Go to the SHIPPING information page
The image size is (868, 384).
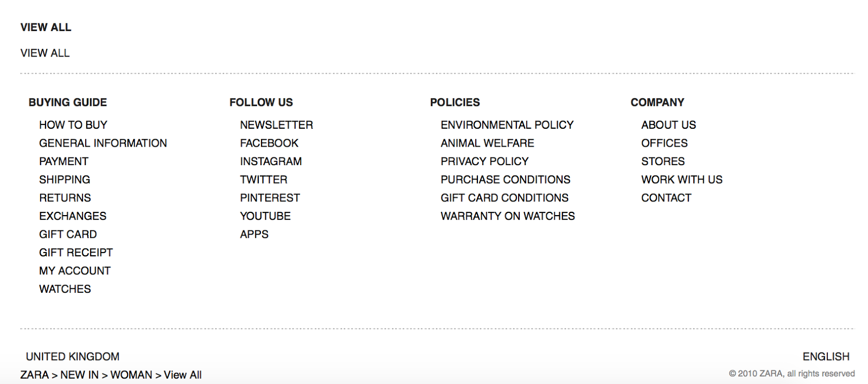pyautogui.click(x=65, y=180)
